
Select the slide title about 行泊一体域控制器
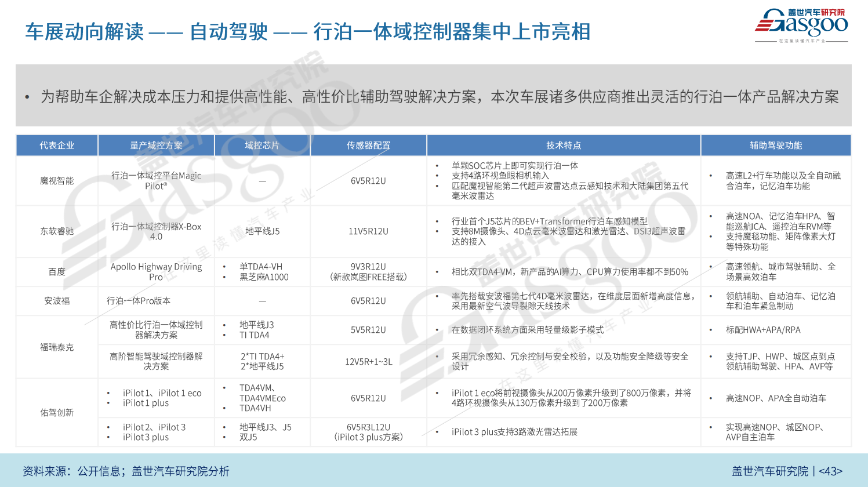[x=307, y=31]
